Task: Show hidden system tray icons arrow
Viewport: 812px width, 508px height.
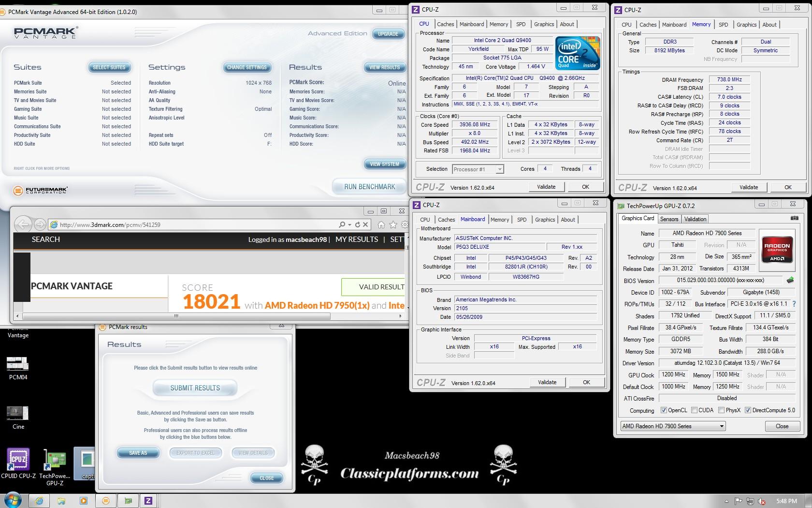Action: pos(726,501)
